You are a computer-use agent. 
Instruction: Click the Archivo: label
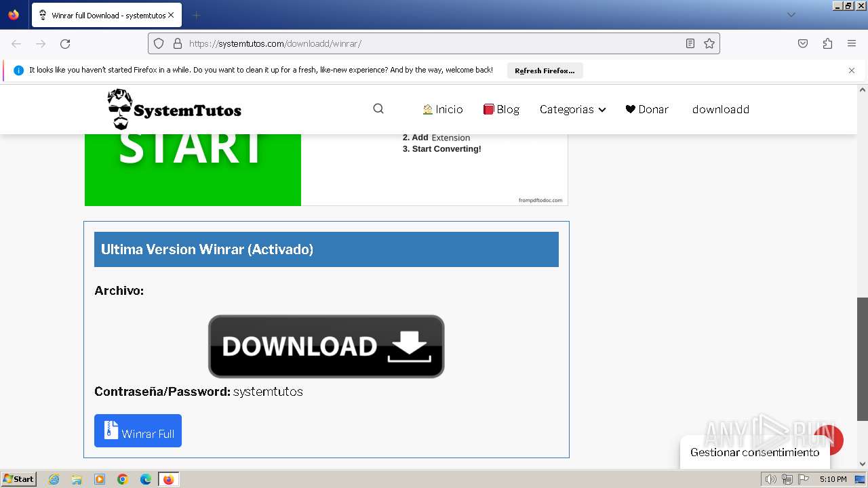(119, 291)
